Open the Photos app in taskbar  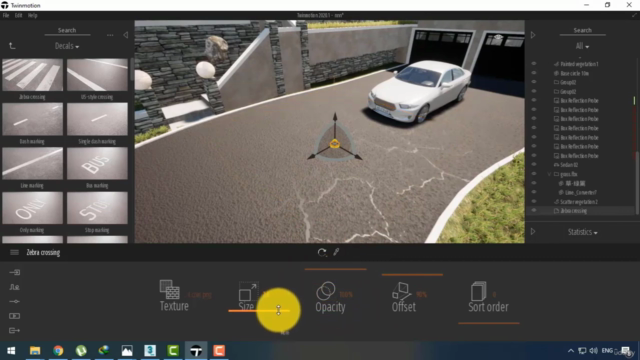(127, 351)
